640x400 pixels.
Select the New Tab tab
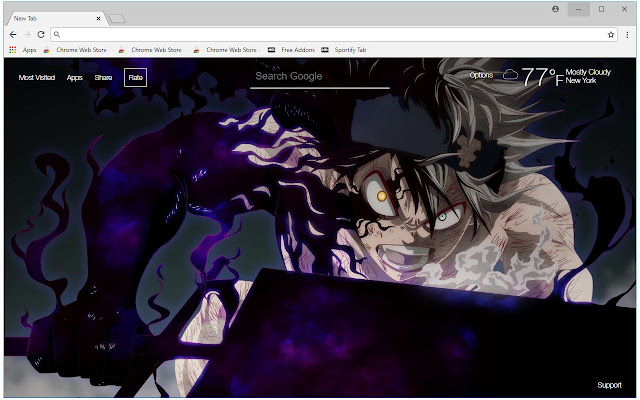55,18
